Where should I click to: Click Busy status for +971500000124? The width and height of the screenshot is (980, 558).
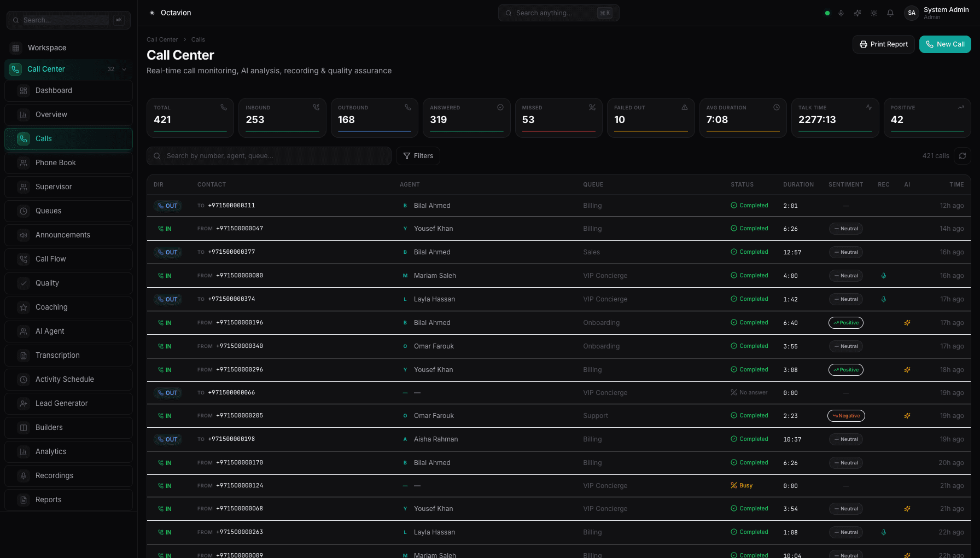click(742, 486)
